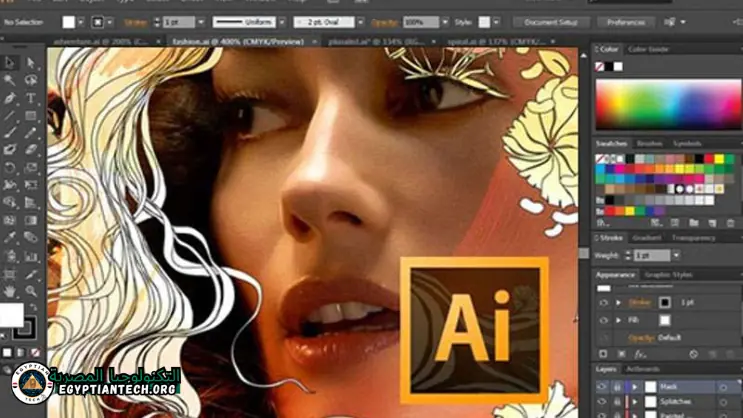Click Opacity link in Appearance panel
The height and width of the screenshot is (418, 743).
tap(641, 338)
